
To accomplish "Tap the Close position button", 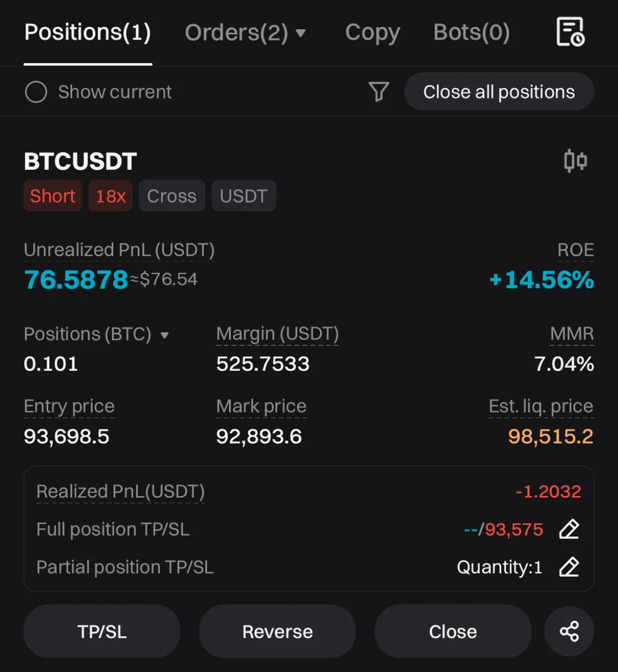I will coord(453,632).
